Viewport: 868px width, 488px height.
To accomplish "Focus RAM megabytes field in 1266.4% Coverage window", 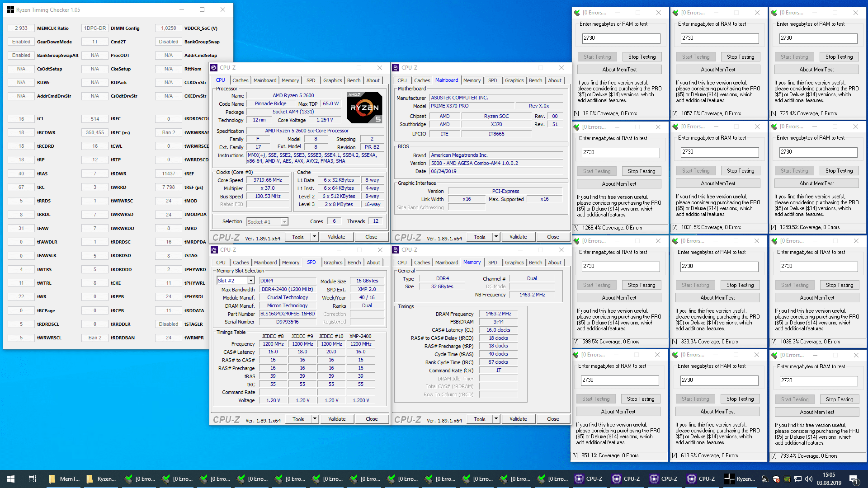I will point(621,153).
